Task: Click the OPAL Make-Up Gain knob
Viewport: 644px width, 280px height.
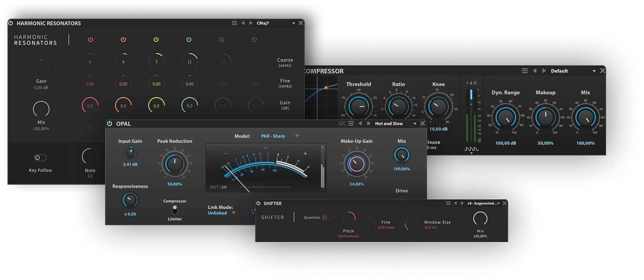Action: point(357,164)
